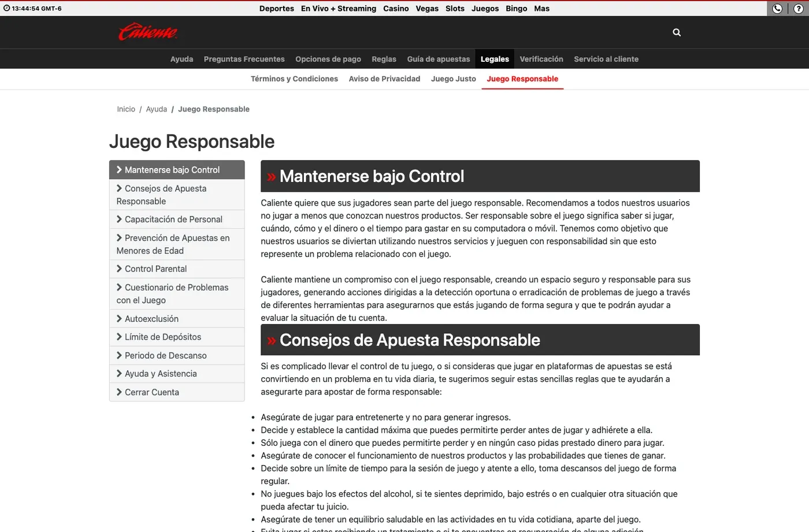The height and width of the screenshot is (532, 809).
Task: Open Capacitación de Personal sidebar link
Action: point(177,219)
